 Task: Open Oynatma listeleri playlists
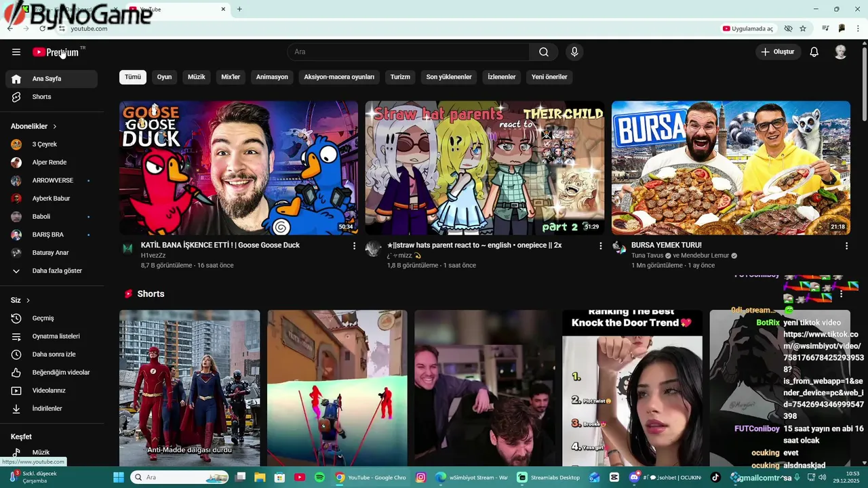[x=52, y=336]
